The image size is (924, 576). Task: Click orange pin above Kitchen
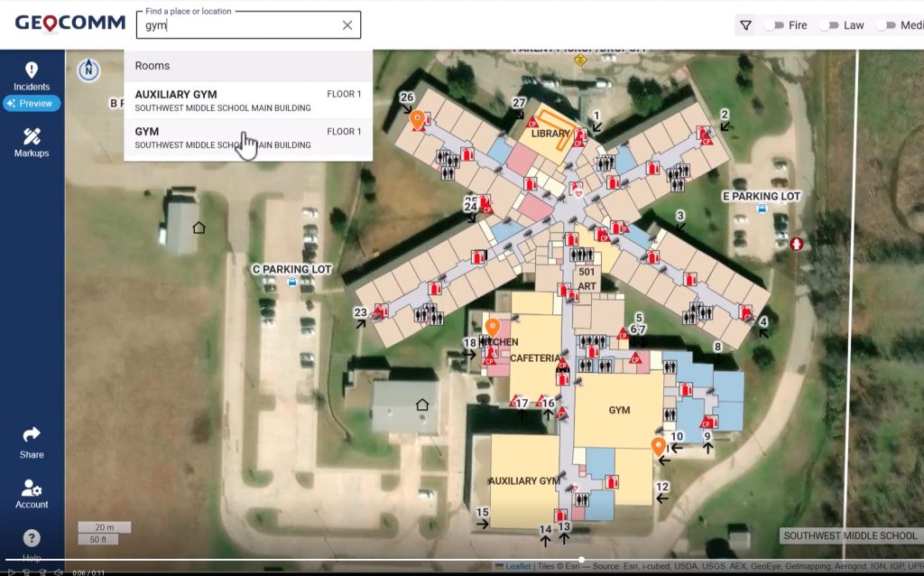tap(492, 327)
